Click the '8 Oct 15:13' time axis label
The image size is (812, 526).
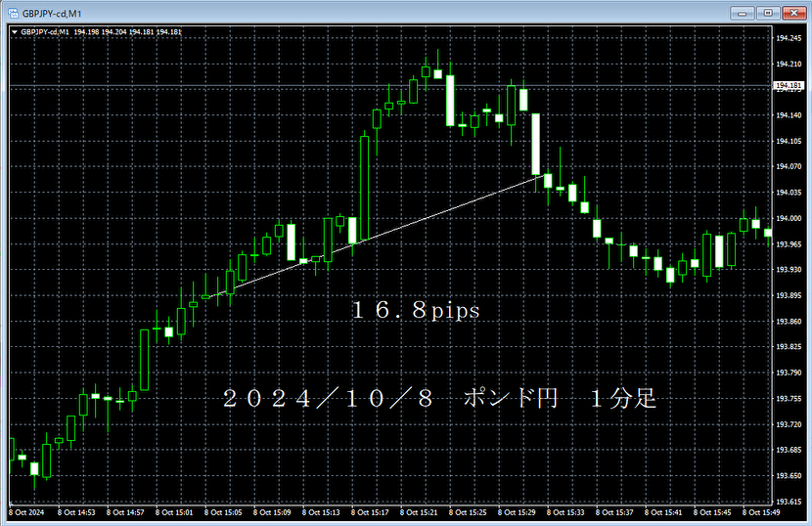(x=321, y=512)
